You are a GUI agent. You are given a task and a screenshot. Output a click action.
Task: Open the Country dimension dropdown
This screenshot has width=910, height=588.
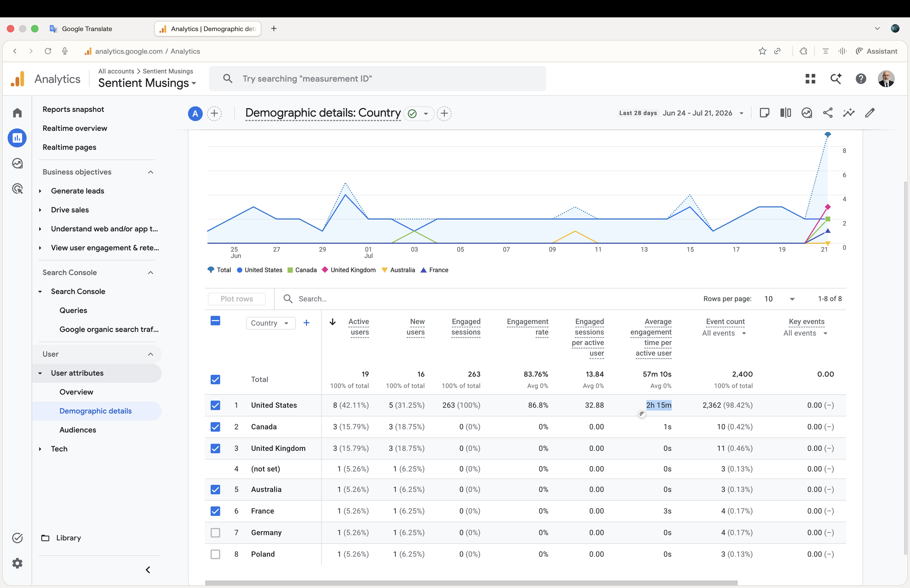click(270, 323)
